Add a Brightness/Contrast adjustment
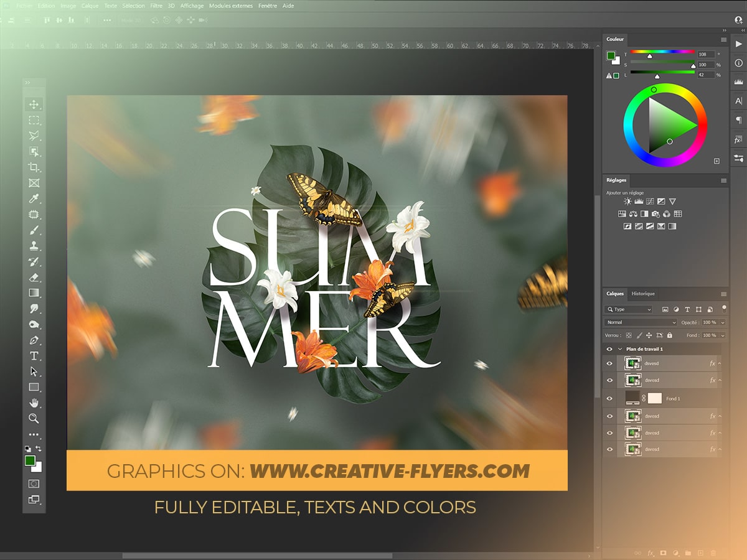The height and width of the screenshot is (560, 747). tap(627, 202)
